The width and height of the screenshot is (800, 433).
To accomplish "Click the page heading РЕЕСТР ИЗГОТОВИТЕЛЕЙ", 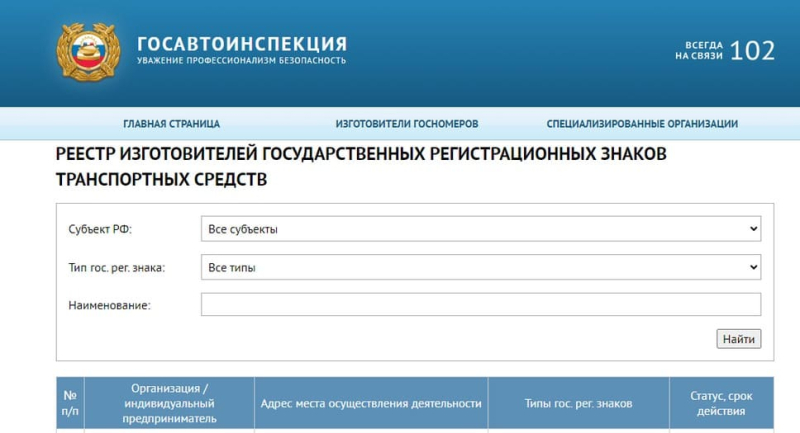I will pos(361,166).
